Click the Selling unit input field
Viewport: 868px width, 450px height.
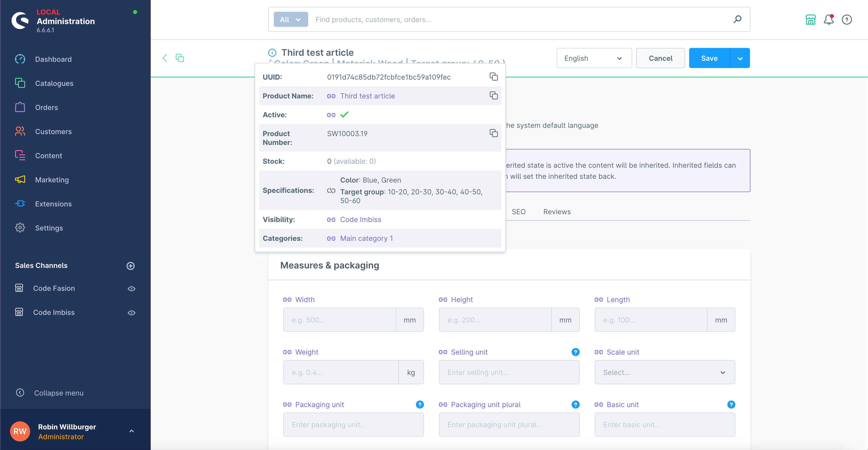pyautogui.click(x=509, y=372)
